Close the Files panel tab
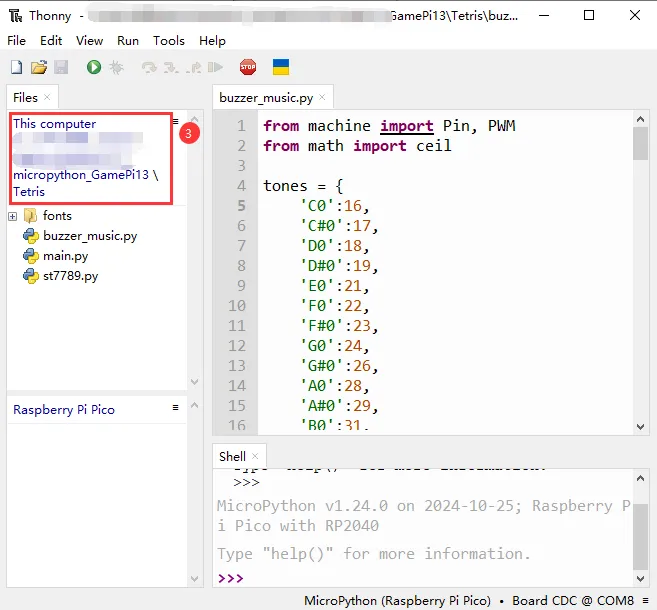The image size is (657, 610). (47, 97)
